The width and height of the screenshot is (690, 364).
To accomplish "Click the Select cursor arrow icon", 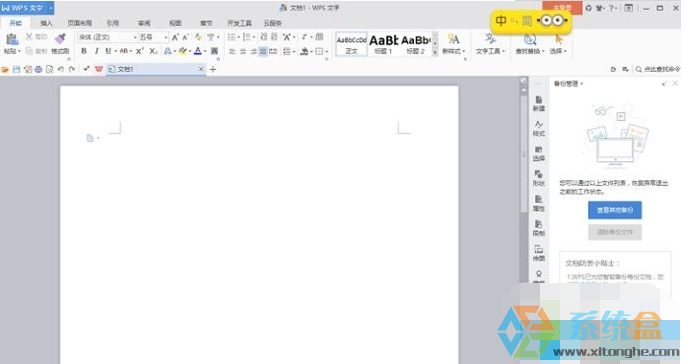I will pyautogui.click(x=558, y=40).
